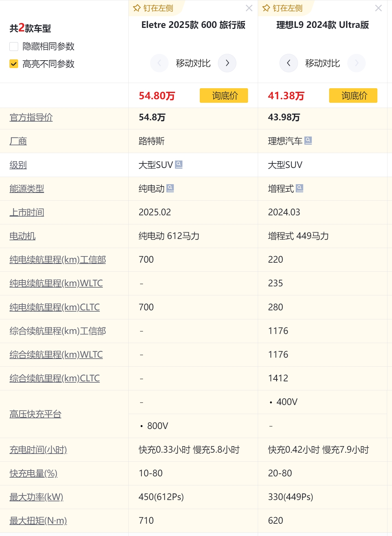The image size is (392, 536).
Task: Open the 级别 parameter link
Action: (18, 165)
